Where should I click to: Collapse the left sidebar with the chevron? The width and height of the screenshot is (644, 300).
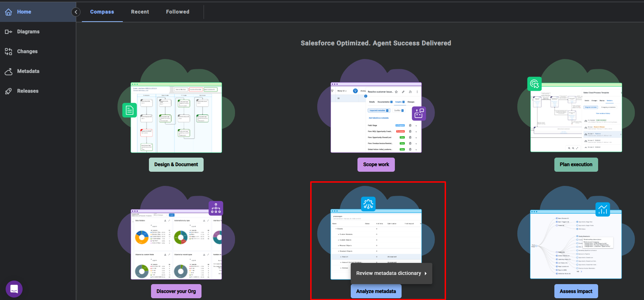pos(76,12)
